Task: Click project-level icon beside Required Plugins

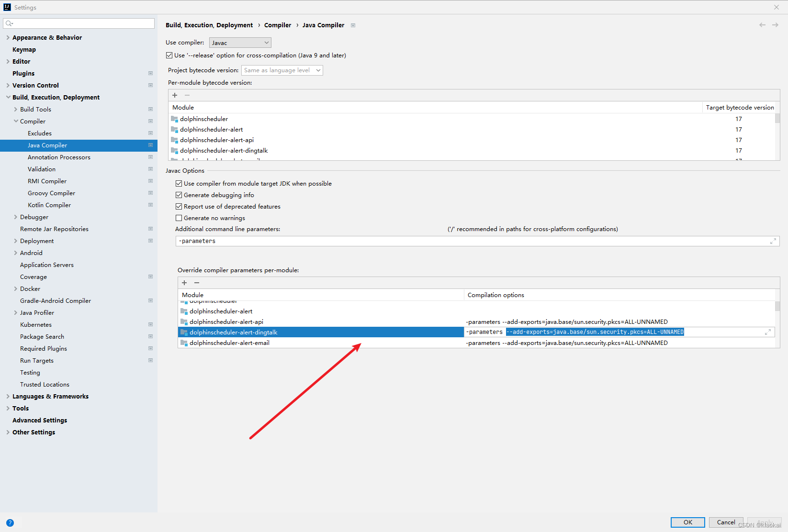Action: pos(150,348)
